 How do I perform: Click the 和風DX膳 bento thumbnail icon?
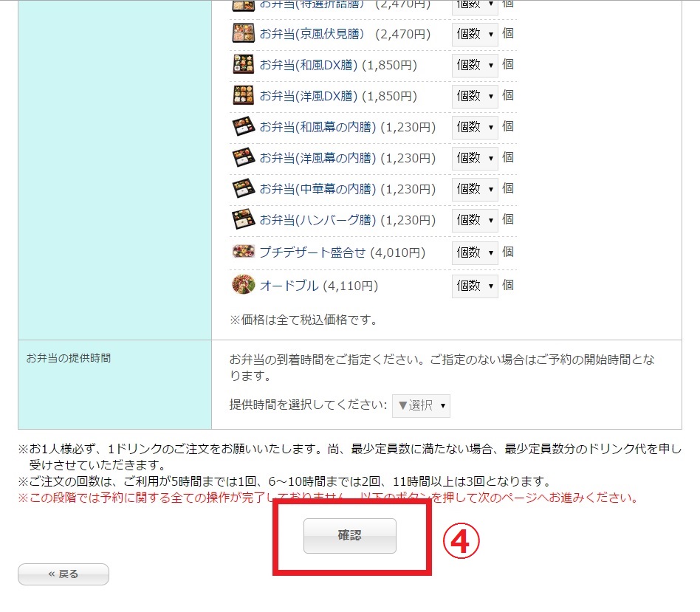[243, 65]
